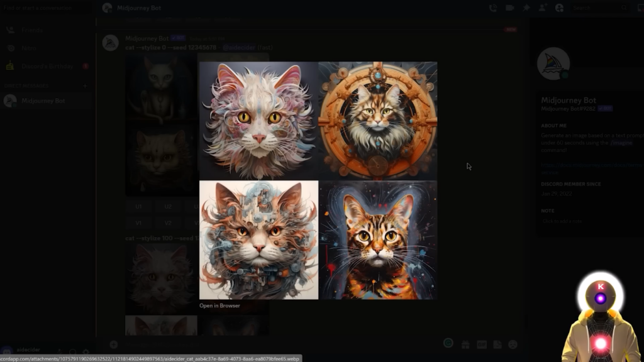Click Midjourney Bot title in the header bar
The image size is (644, 362).
139,8
